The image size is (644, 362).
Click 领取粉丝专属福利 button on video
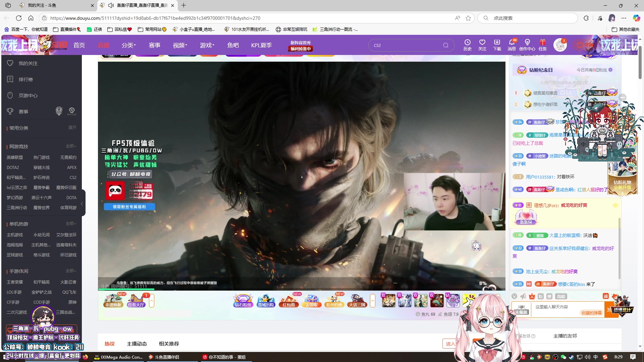(x=129, y=207)
